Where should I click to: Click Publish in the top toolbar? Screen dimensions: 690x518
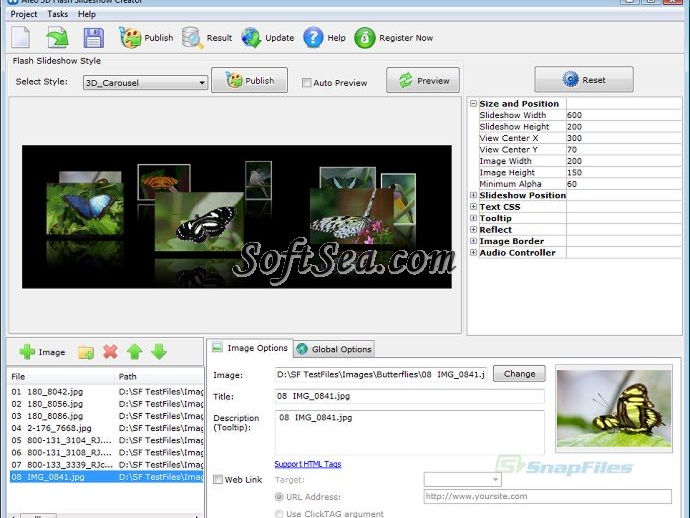[146, 38]
